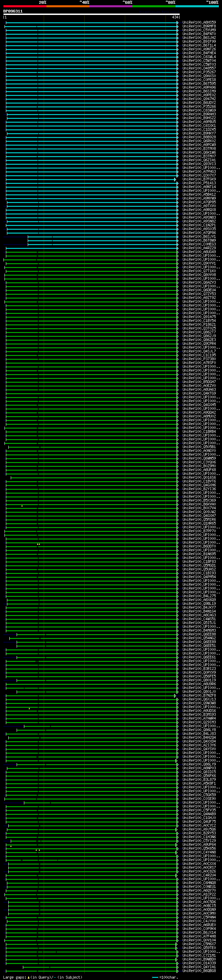The width and height of the screenshot is (222, 980).
Task: Click the UniRef100_B6UDY2 label
Action: coord(199,103)
